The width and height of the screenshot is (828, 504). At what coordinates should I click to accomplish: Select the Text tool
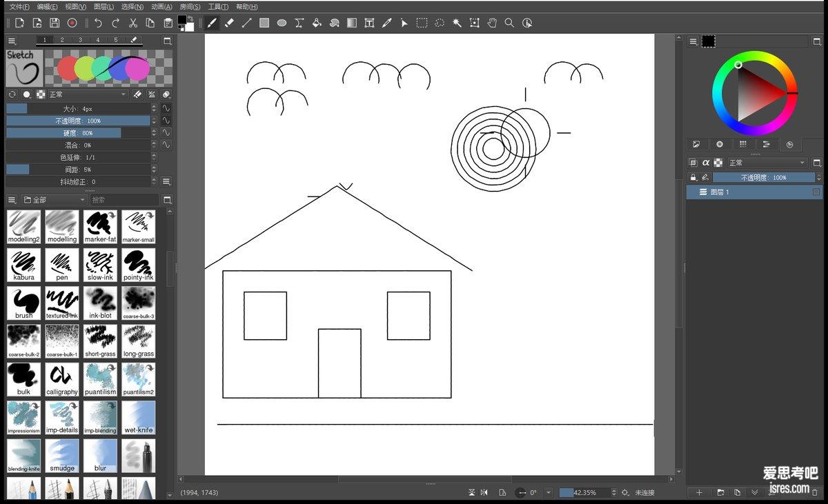369,23
